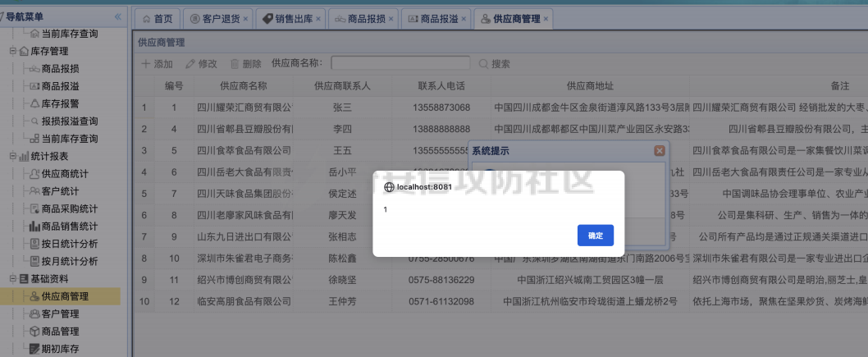
Task: Close the 供应商管理 tab
Action: tap(546, 19)
